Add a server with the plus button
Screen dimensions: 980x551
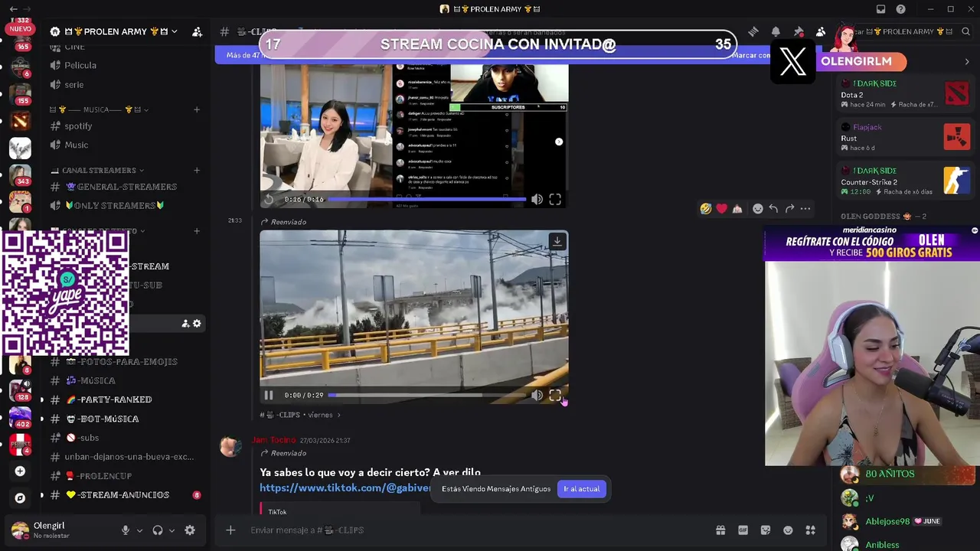[x=20, y=471]
